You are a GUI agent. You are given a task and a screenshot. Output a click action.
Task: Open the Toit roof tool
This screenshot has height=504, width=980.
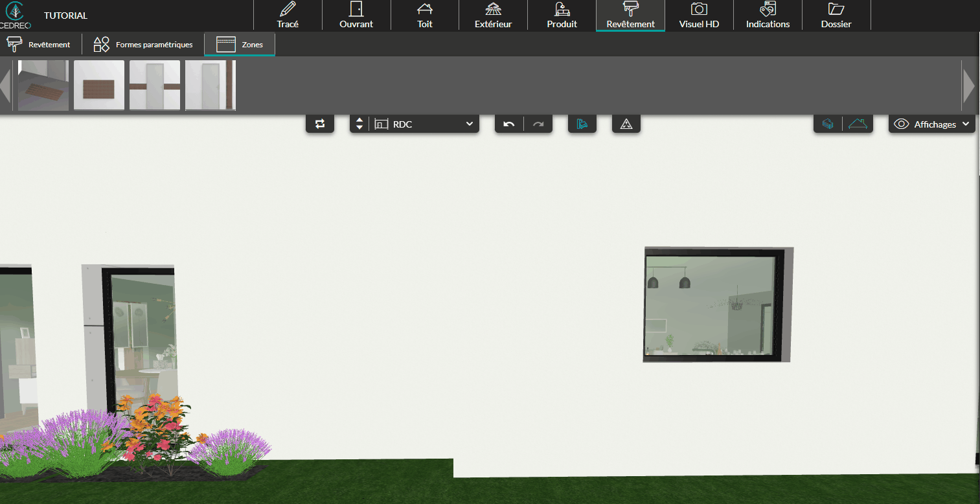point(425,16)
